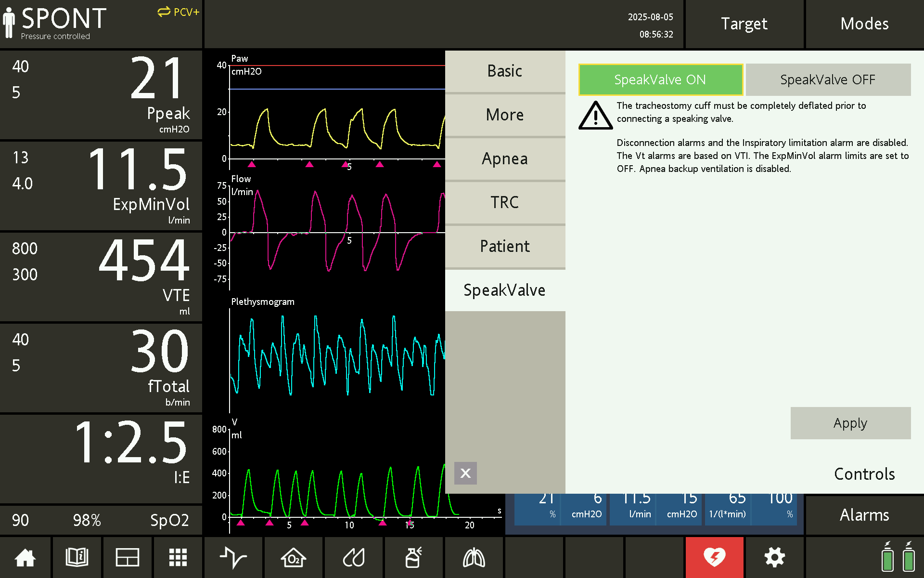Image resolution: width=924 pixels, height=578 pixels.
Task: Close the controls panel with X
Action: [465, 473]
